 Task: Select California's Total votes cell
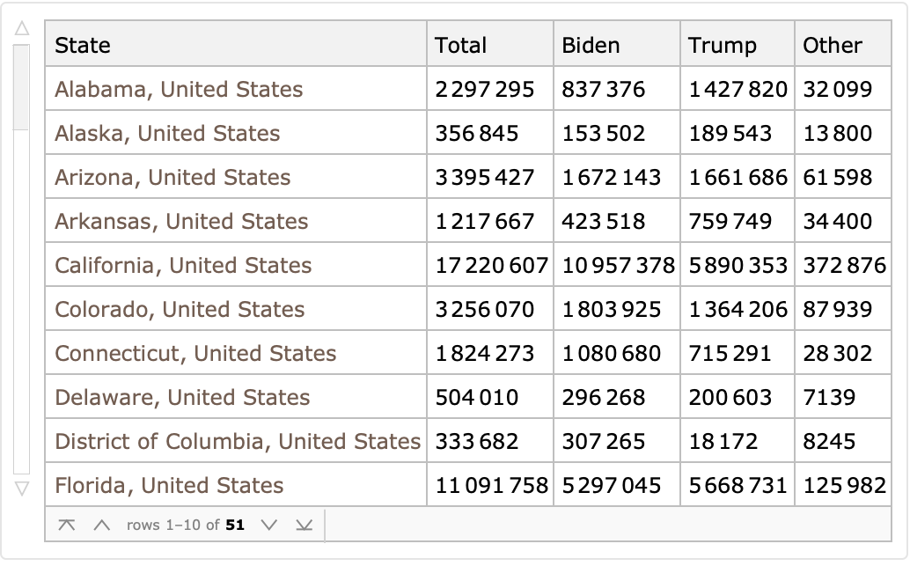[x=491, y=266]
